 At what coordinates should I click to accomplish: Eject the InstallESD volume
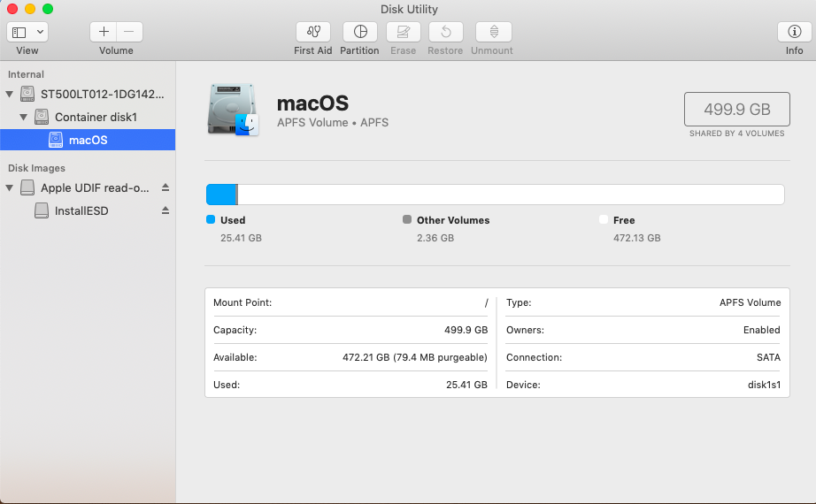pos(166,210)
